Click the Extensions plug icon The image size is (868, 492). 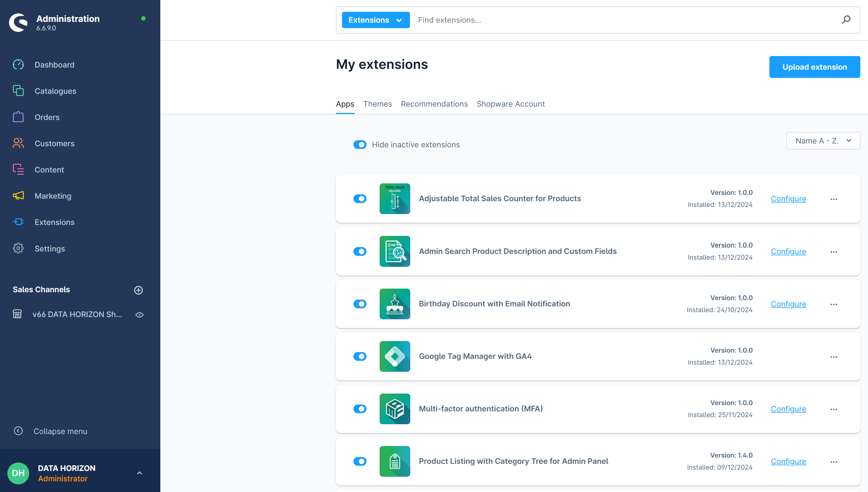[x=18, y=222]
